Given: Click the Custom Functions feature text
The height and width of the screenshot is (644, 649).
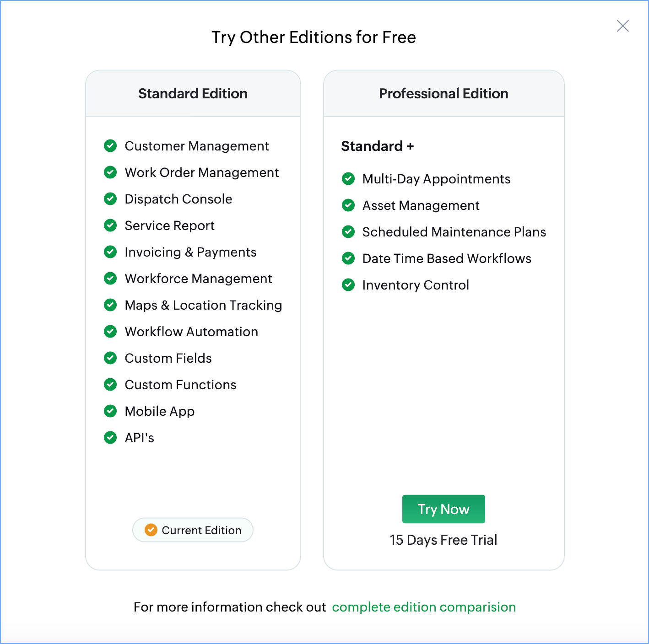Looking at the screenshot, I should (180, 385).
